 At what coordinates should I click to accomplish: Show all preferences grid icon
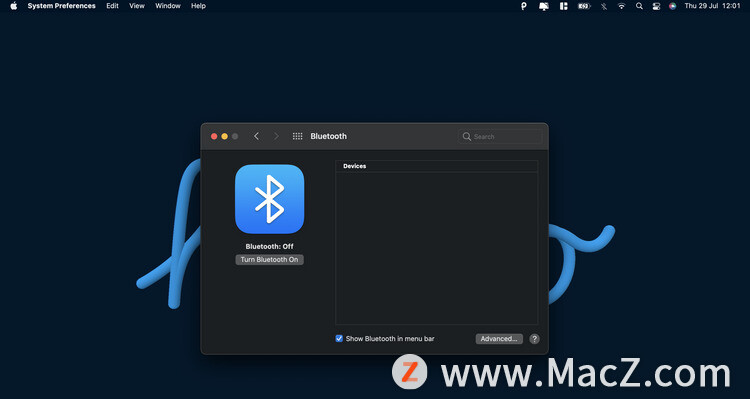click(x=298, y=136)
